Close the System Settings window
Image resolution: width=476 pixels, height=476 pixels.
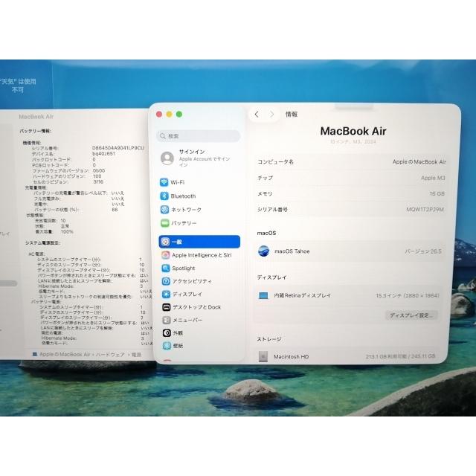(159, 114)
